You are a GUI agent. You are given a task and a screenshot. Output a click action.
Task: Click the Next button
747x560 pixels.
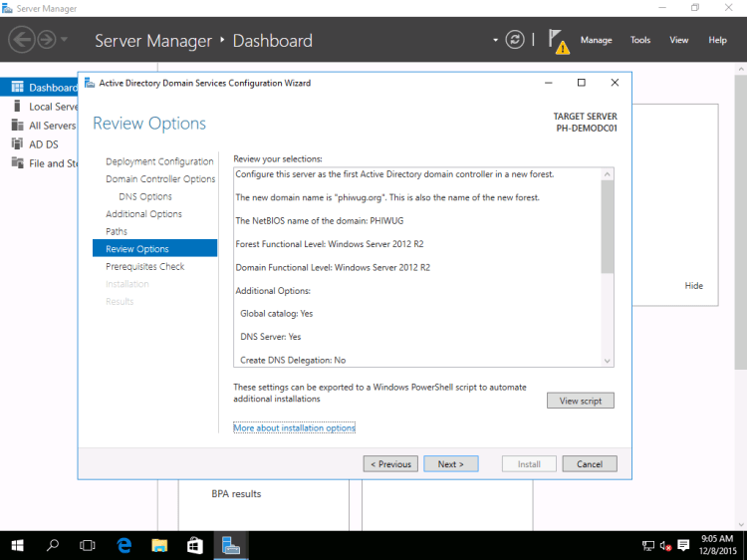pos(450,463)
